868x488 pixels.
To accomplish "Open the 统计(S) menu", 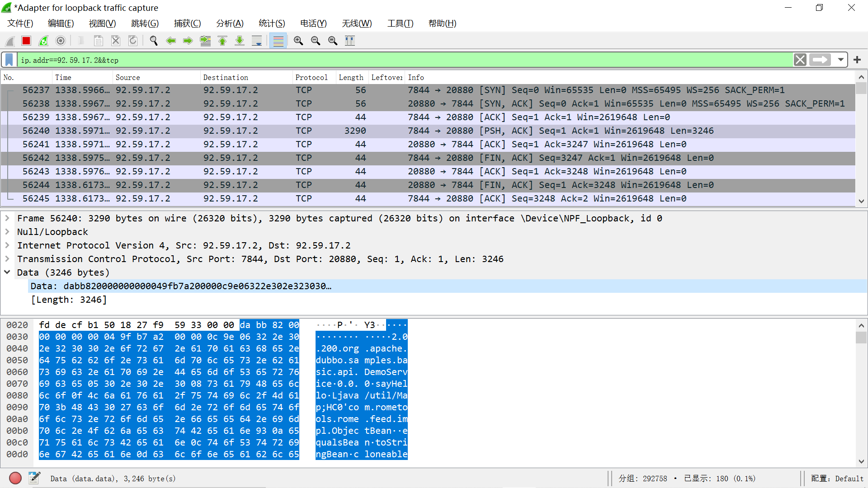I will 272,23.
